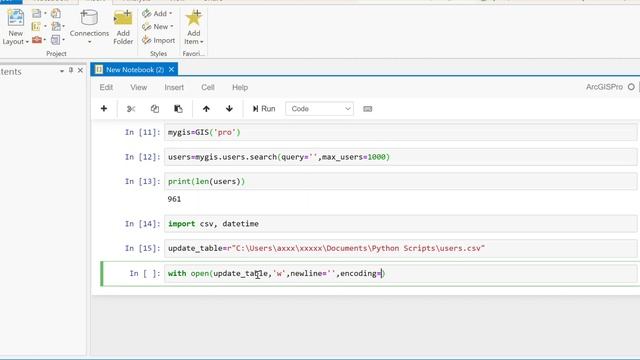The height and width of the screenshot is (360, 640).
Task: Copy the selected notebook cell
Action: (x=154, y=109)
